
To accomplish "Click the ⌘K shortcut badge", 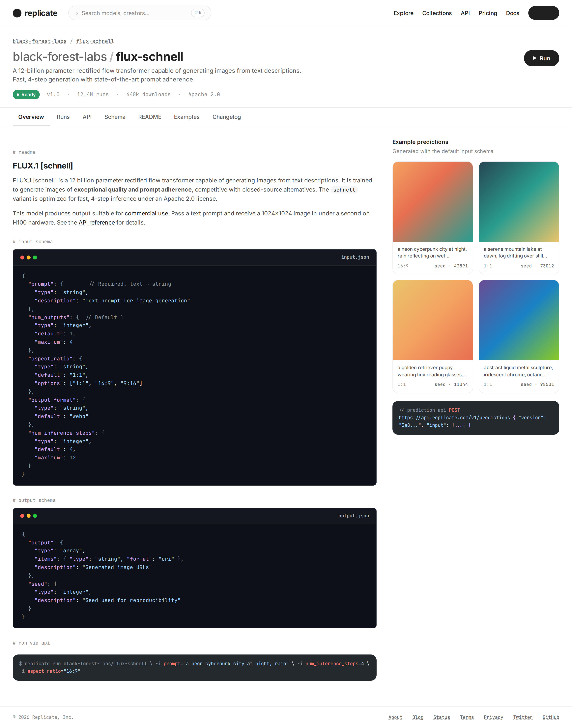I will [198, 13].
